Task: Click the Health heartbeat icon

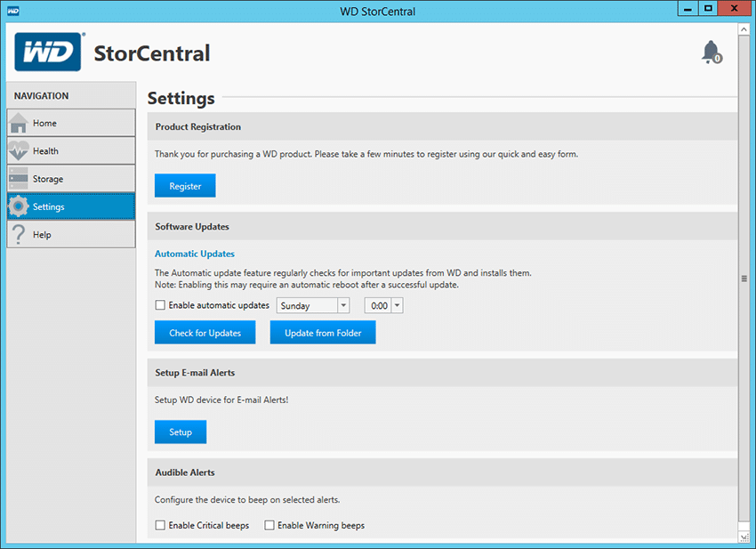Action: [x=19, y=151]
